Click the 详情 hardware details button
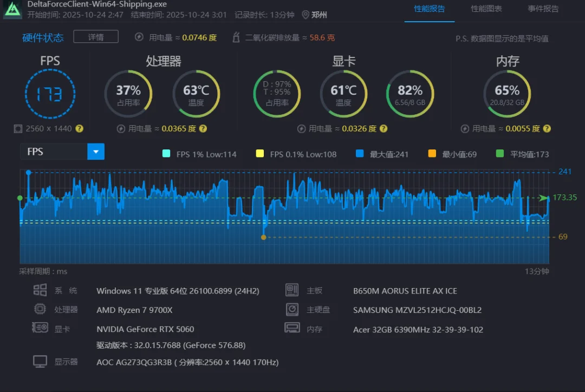This screenshot has height=392, width=585. [96, 37]
